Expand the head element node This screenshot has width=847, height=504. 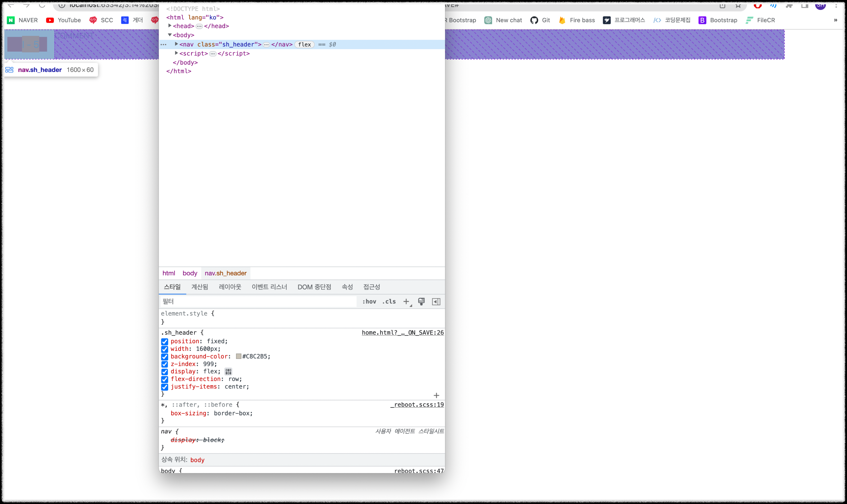point(170,26)
